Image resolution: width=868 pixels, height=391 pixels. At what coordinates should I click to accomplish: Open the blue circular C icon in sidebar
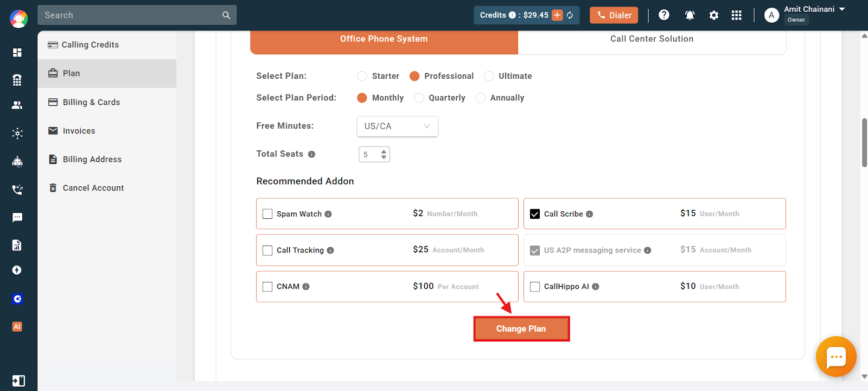[17, 299]
